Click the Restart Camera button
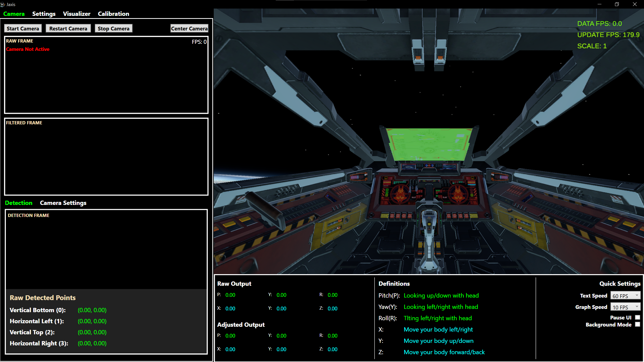 tap(68, 28)
